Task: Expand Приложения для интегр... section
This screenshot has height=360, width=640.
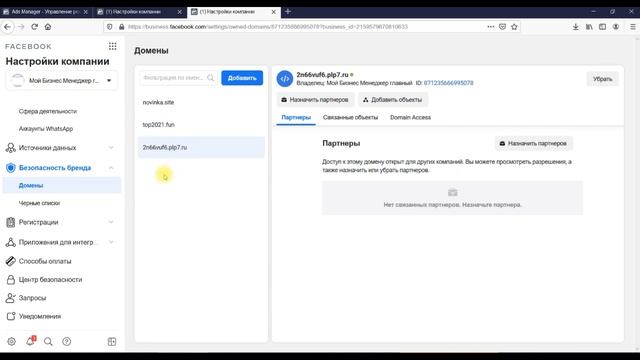Action: [111, 242]
